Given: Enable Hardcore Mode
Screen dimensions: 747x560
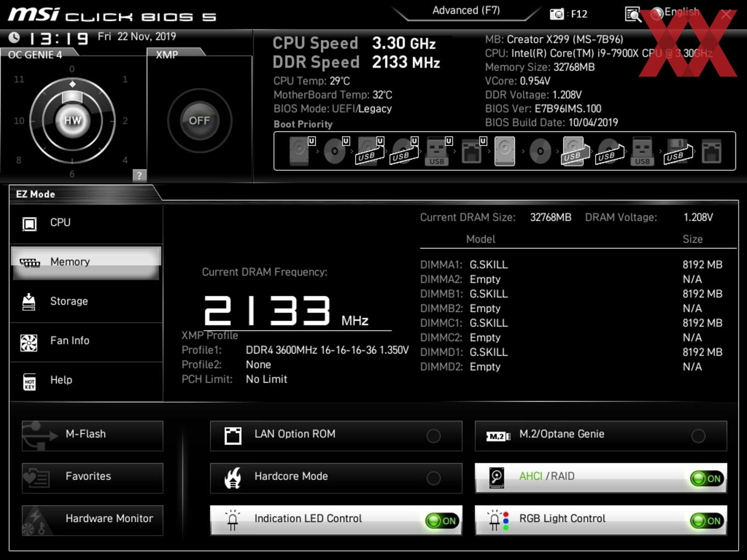Looking at the screenshot, I should click(x=336, y=478).
